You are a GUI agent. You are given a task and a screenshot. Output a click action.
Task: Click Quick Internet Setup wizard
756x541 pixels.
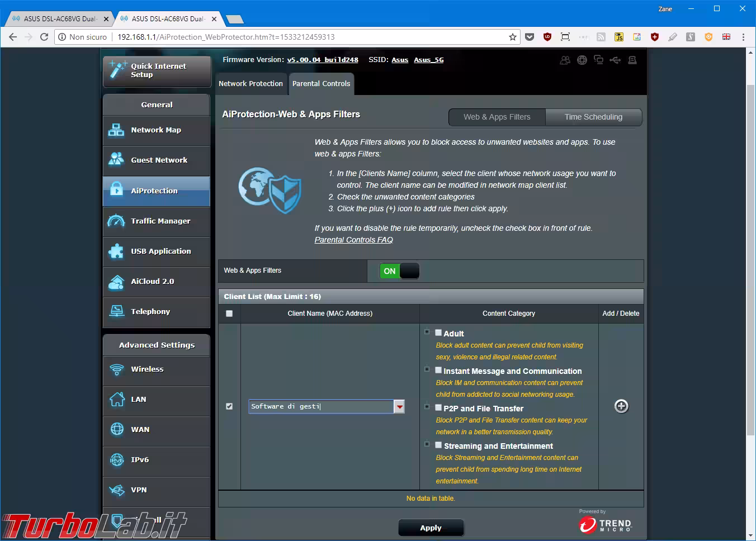coord(157,71)
